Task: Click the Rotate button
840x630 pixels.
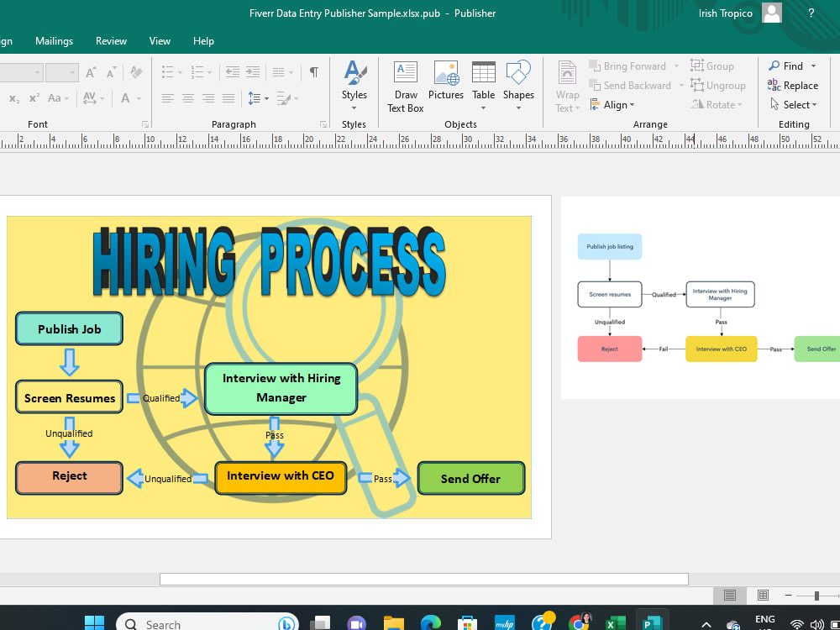Action: 717,104
